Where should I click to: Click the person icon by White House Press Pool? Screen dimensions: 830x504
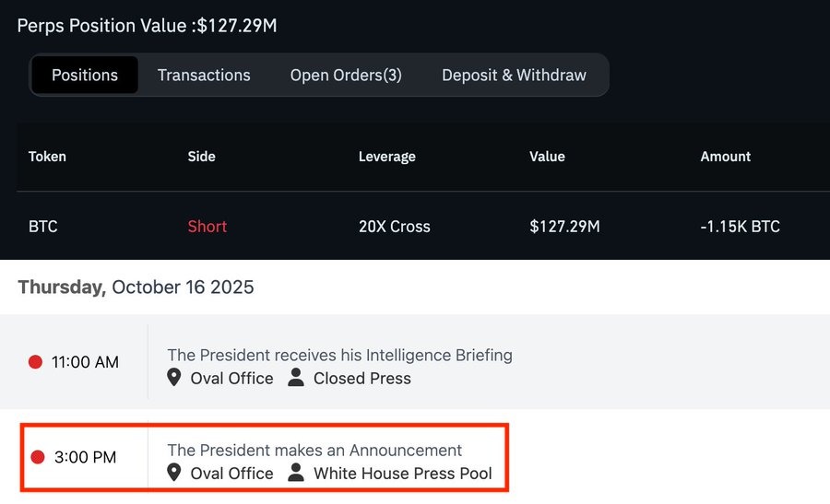pos(296,473)
